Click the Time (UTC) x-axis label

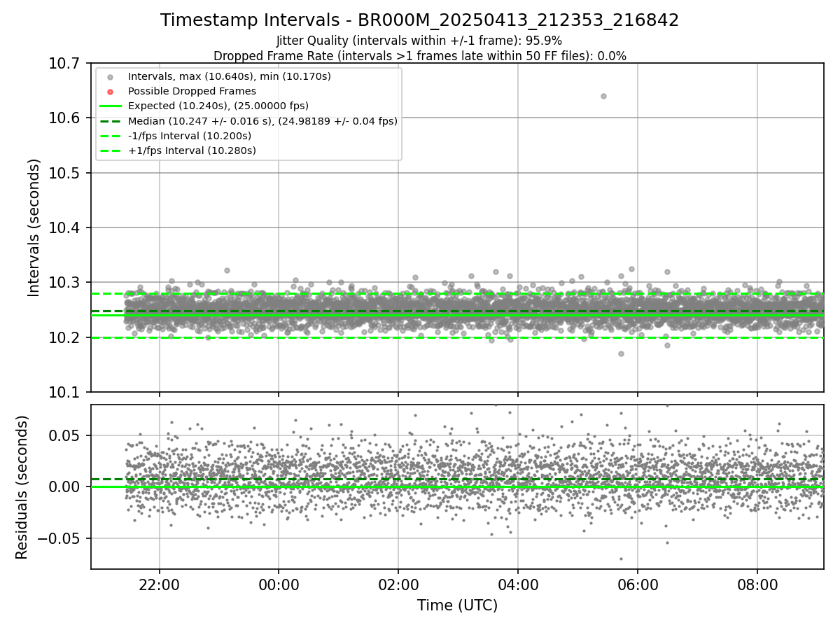pos(457,605)
